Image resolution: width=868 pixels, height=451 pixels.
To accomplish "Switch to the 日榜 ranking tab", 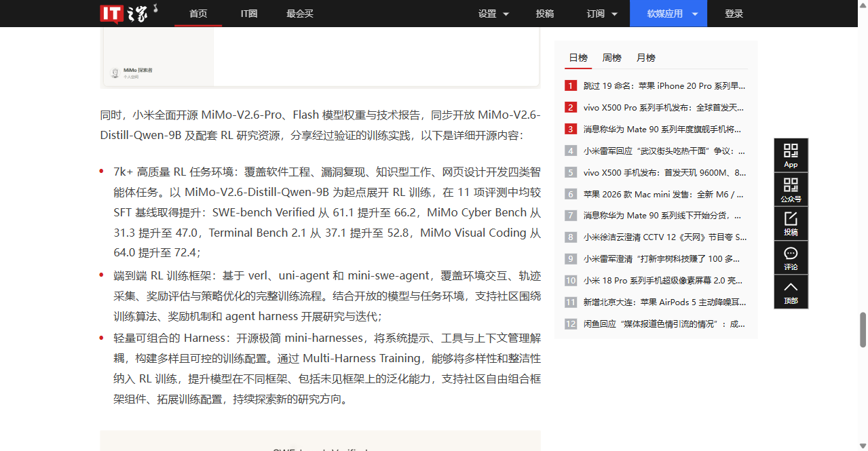I will coord(578,58).
